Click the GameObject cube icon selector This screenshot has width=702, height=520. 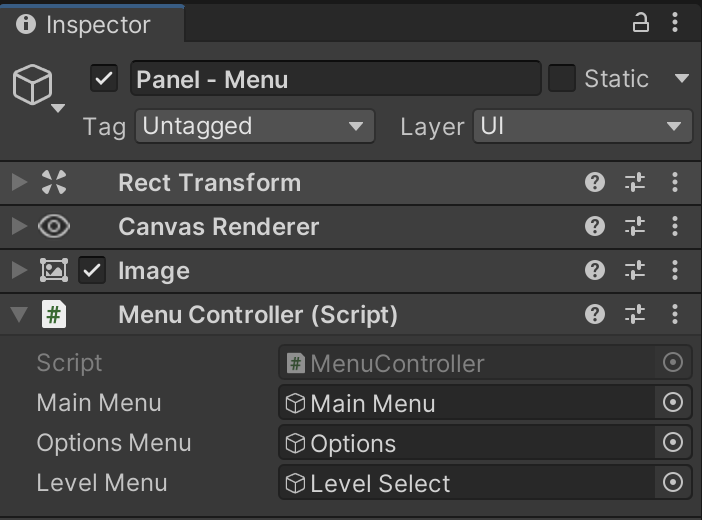click(34, 87)
